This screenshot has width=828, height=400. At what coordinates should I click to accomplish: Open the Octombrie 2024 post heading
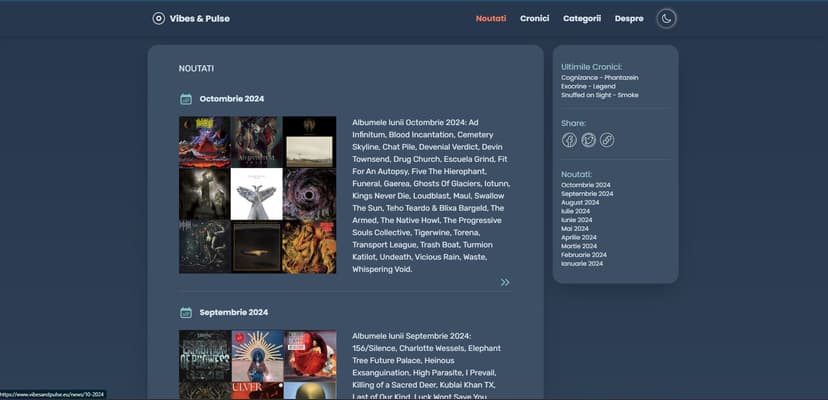[232, 99]
